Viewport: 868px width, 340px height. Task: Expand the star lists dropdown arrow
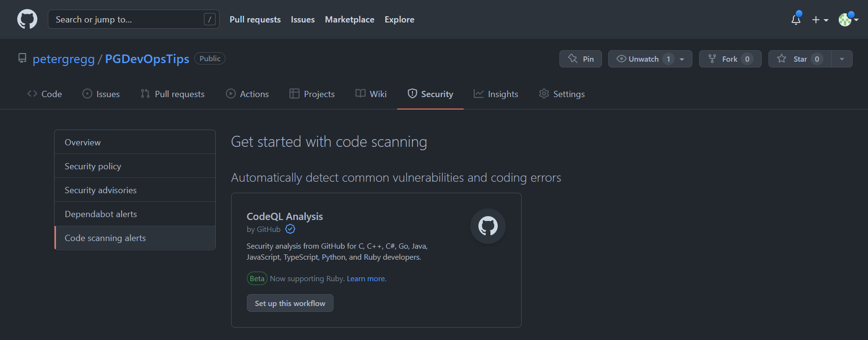[x=842, y=59]
